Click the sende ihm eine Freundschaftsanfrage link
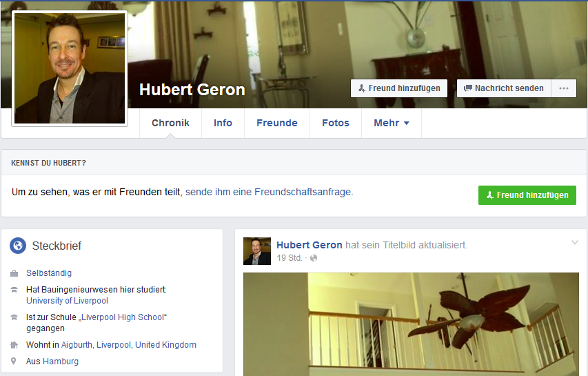This screenshot has height=376, width=588. [268, 192]
